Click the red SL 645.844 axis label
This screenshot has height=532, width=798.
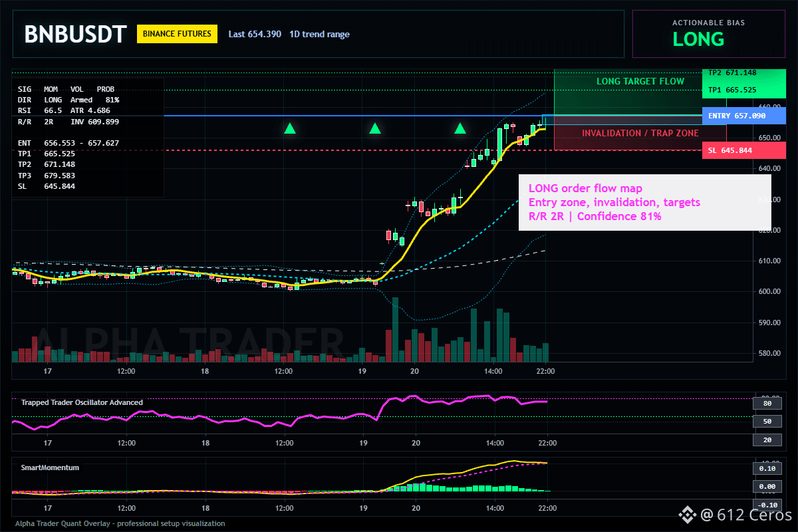tap(743, 150)
